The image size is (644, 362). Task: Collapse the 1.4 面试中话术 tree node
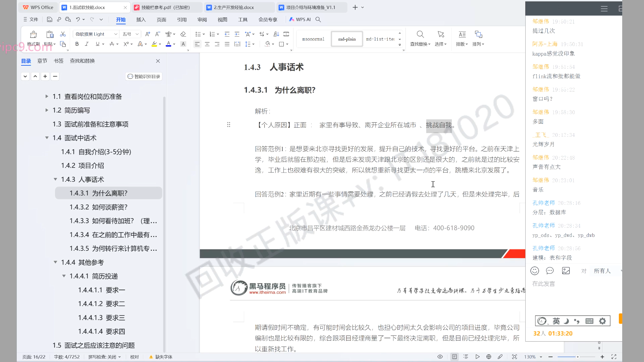coord(47,138)
